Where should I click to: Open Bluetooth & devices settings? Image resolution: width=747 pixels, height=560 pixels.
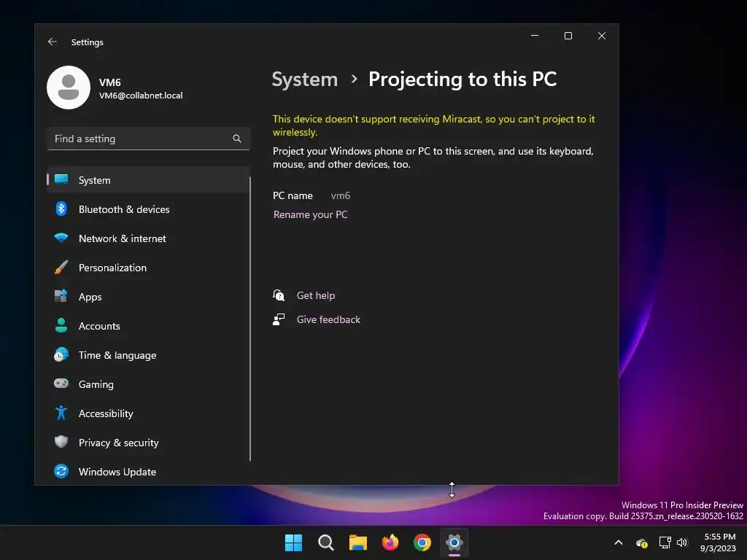click(148, 209)
